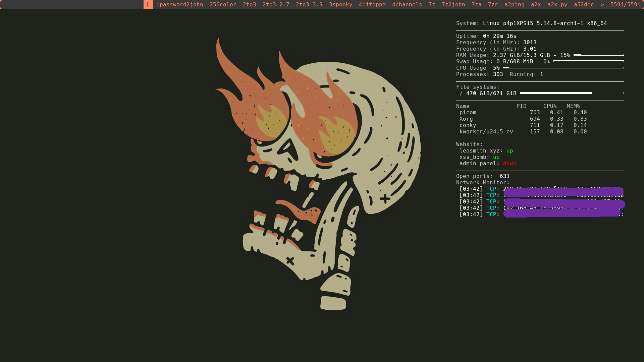Image resolution: width=644 pixels, height=362 pixels.
Task: Choose the a52dec command suggestion
Action: pyautogui.click(x=584, y=5)
